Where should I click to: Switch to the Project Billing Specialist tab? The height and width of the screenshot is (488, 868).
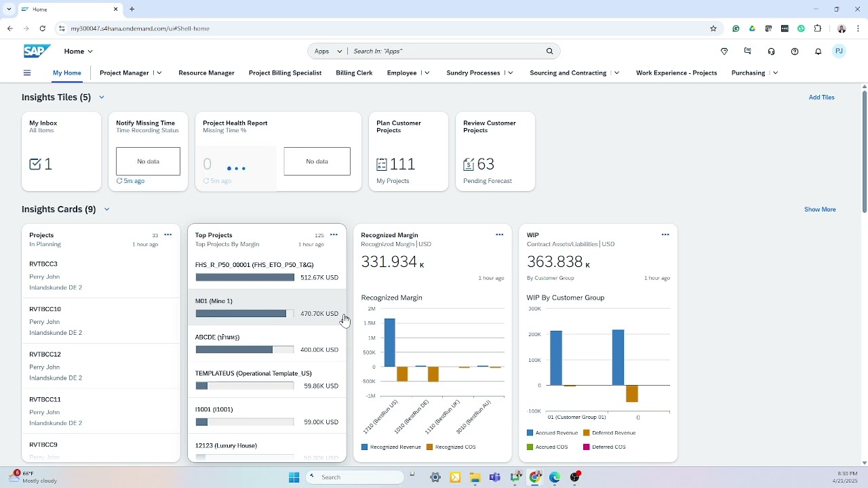pos(285,73)
